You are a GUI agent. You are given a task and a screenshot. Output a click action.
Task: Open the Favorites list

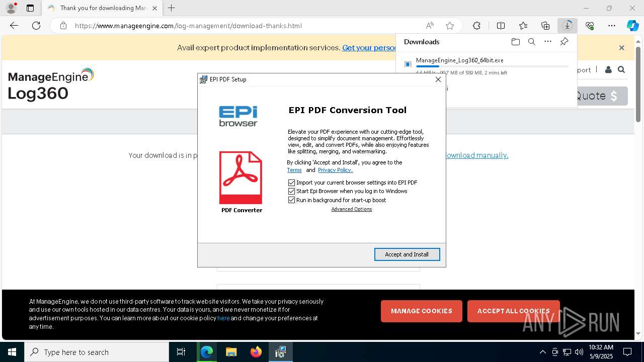[523, 26]
